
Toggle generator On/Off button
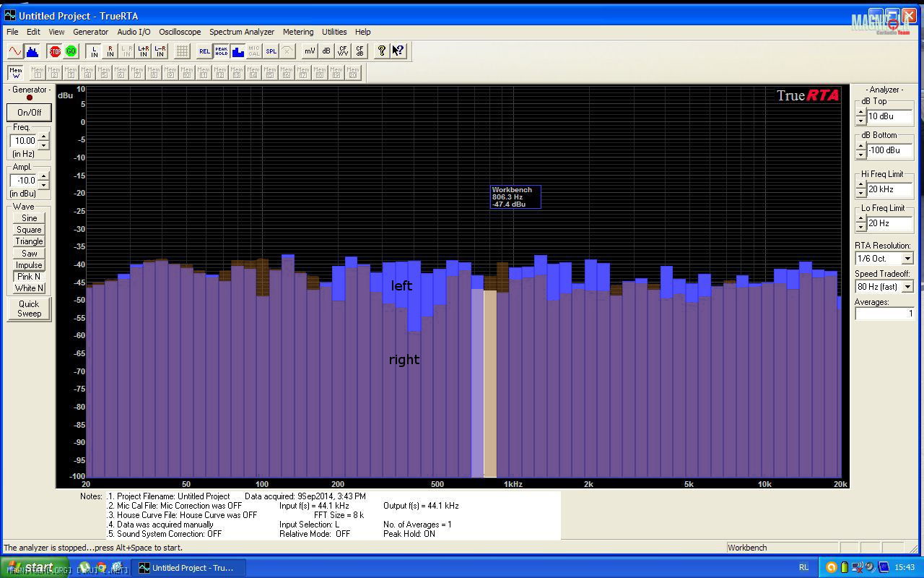pos(29,112)
